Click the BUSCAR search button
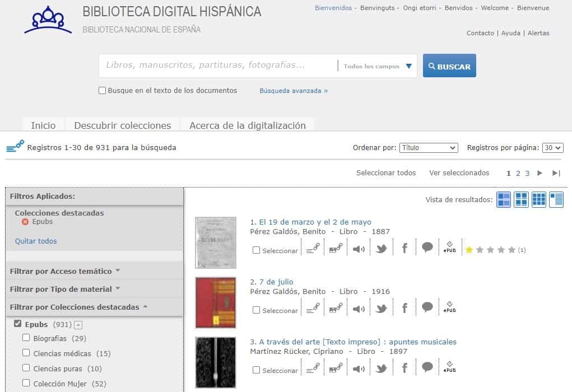 [449, 66]
